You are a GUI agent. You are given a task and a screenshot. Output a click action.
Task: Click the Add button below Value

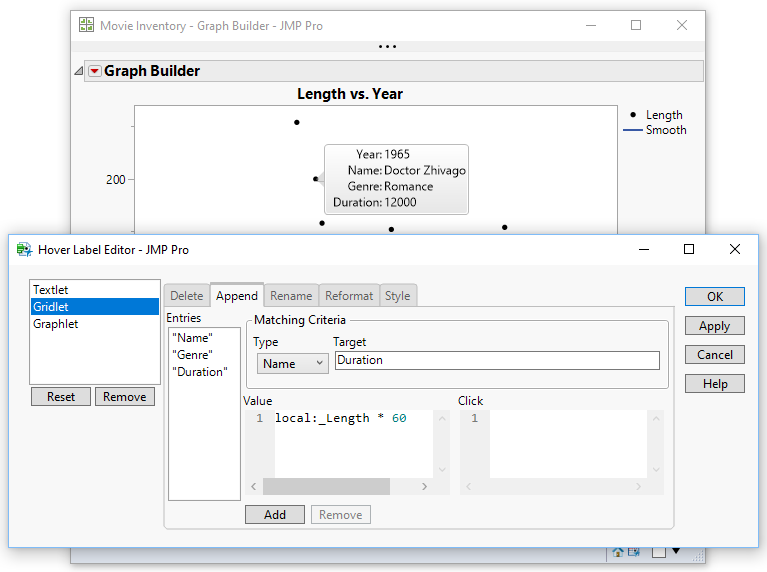click(x=275, y=515)
